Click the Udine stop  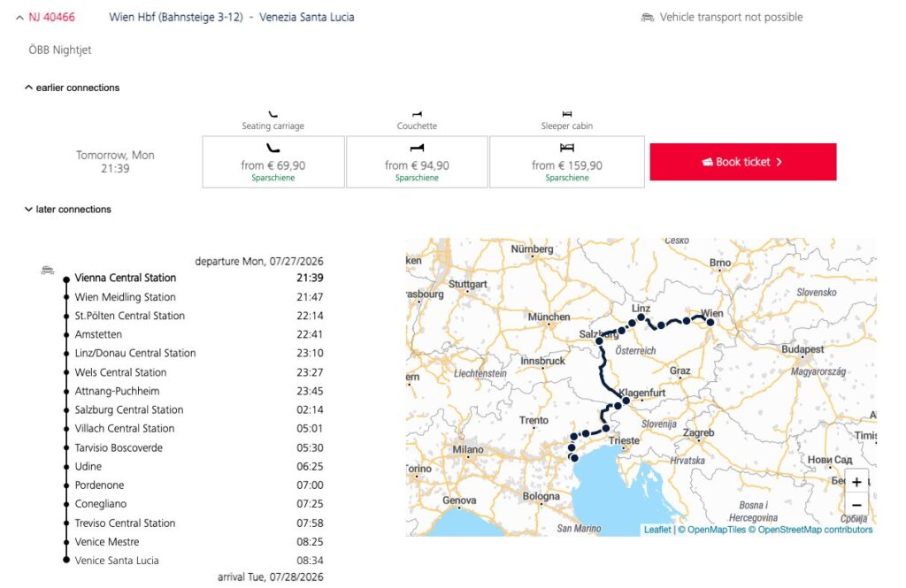pos(88,466)
